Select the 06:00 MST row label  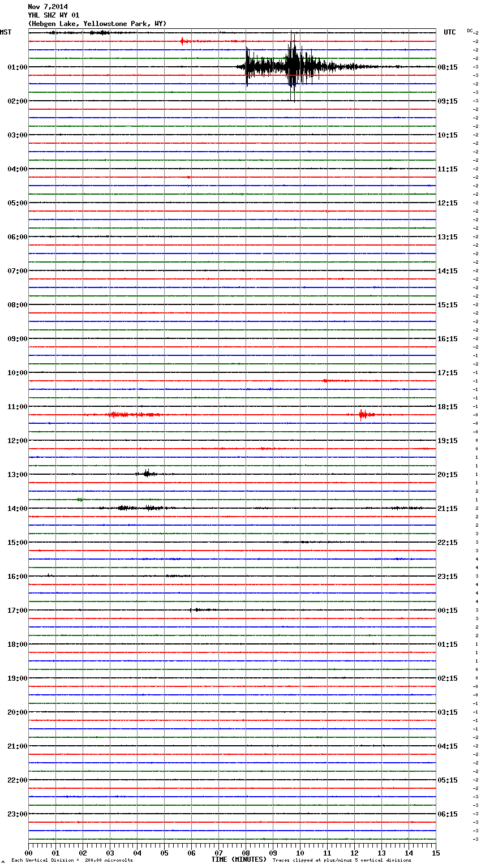click(18, 237)
